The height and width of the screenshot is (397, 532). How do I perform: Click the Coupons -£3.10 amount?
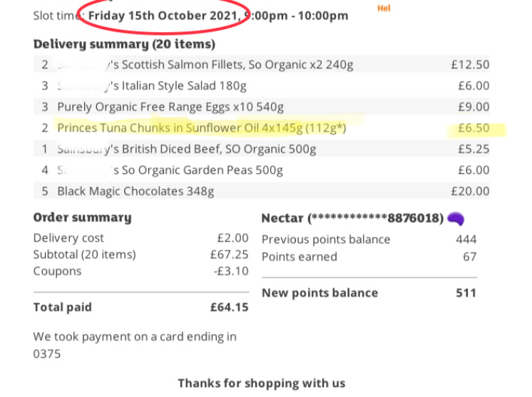pyautogui.click(x=232, y=272)
